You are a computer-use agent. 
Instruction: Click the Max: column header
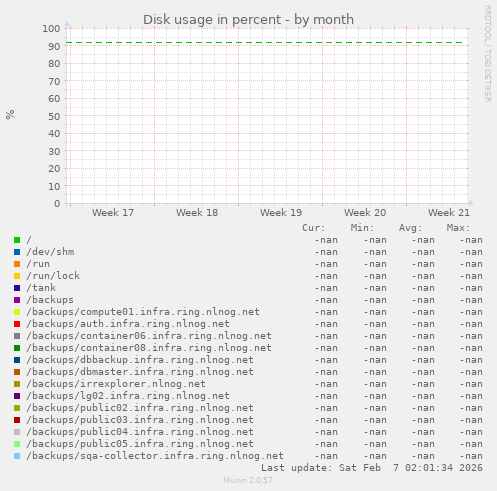point(458,228)
